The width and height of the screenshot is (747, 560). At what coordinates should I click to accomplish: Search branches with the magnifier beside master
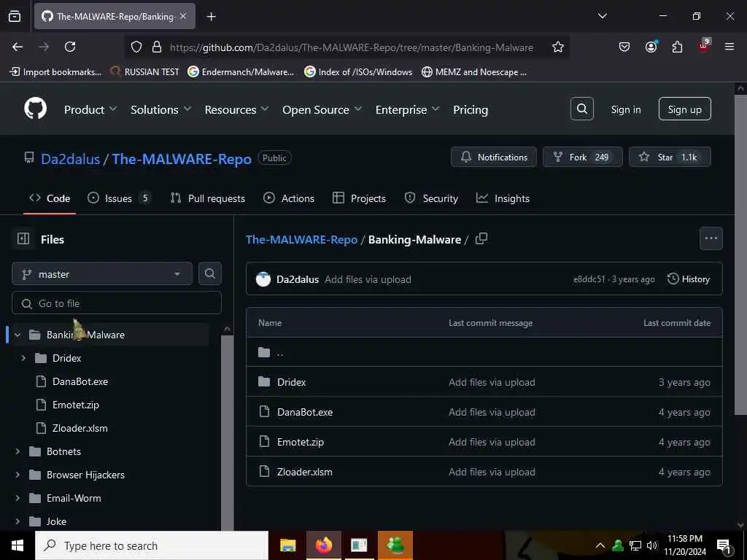click(x=209, y=273)
